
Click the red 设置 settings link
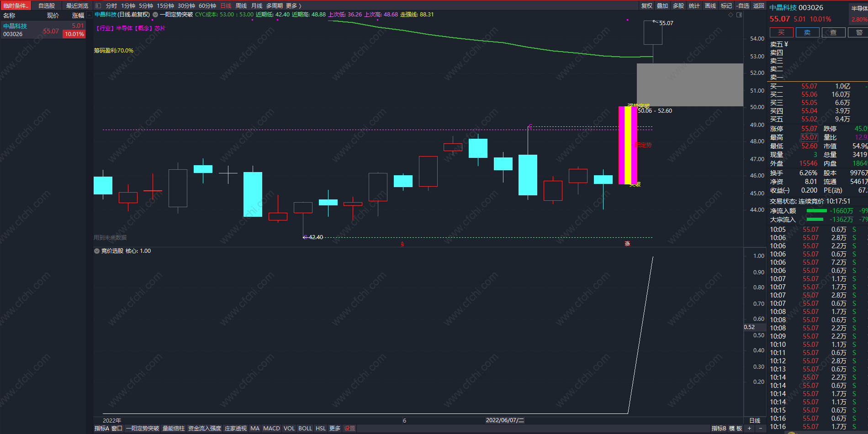click(x=349, y=429)
